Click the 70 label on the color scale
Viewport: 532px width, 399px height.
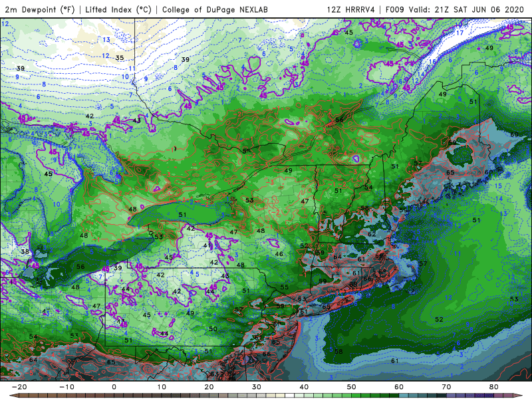tap(446, 387)
